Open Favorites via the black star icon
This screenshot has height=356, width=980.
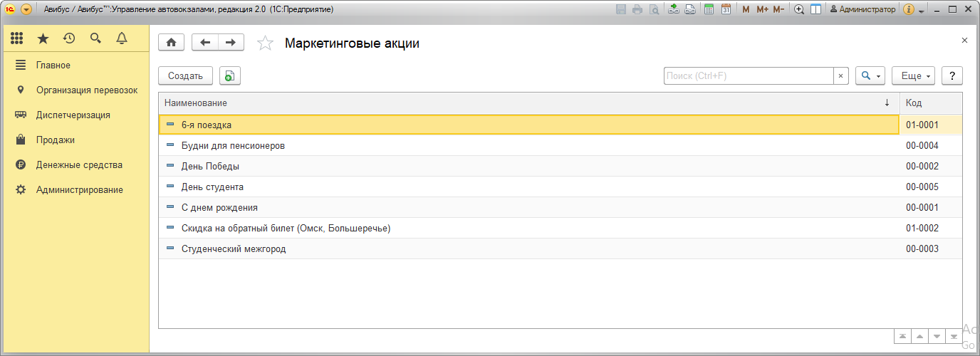click(x=43, y=38)
